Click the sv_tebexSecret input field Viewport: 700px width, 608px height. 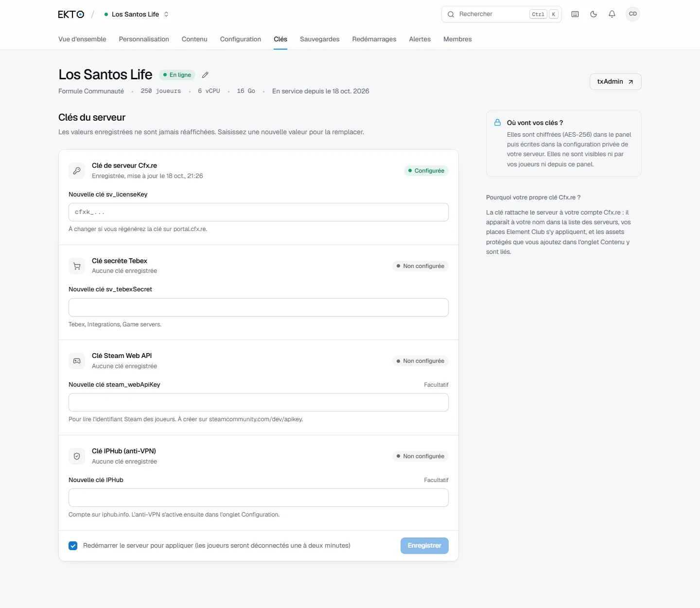[259, 307]
